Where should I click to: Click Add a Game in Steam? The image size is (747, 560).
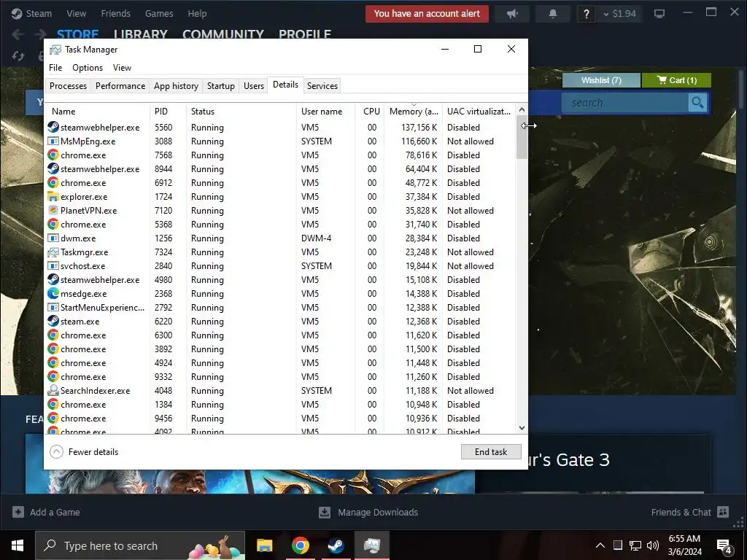tap(46, 512)
